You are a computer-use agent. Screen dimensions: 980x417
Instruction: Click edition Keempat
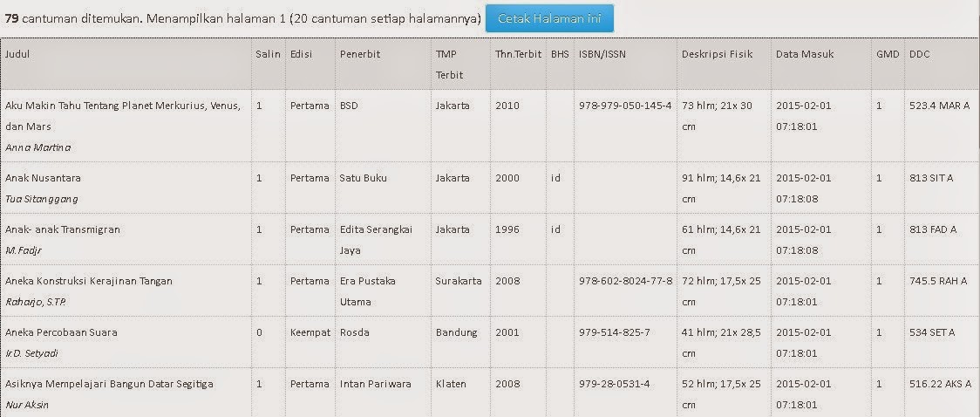310,332
